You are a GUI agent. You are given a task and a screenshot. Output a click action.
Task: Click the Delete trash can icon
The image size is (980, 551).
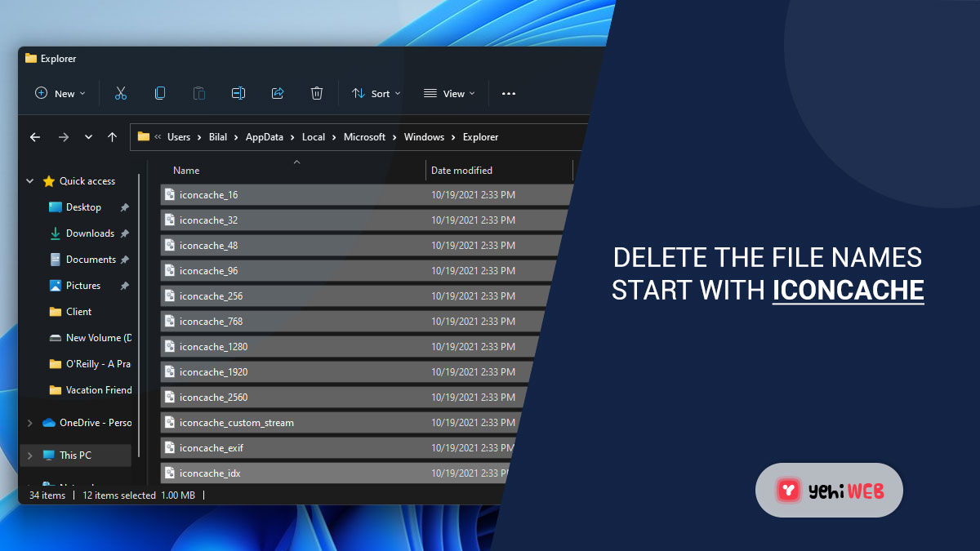317,94
